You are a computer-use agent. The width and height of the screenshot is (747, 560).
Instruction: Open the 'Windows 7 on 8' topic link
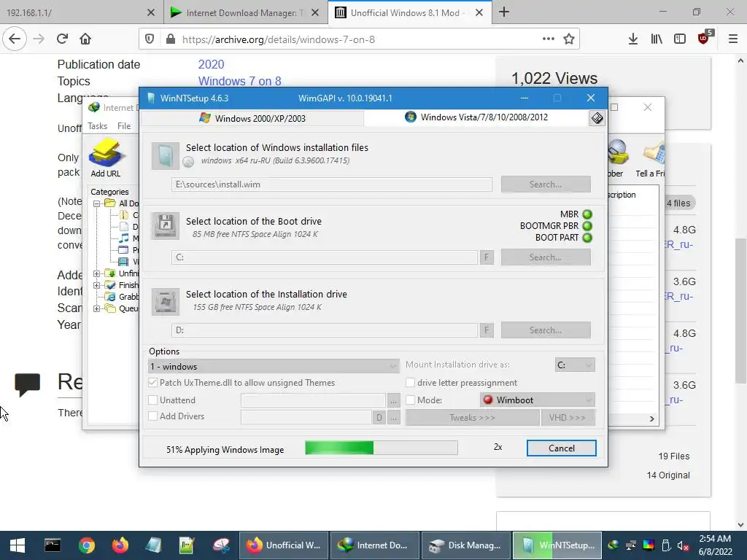click(239, 81)
